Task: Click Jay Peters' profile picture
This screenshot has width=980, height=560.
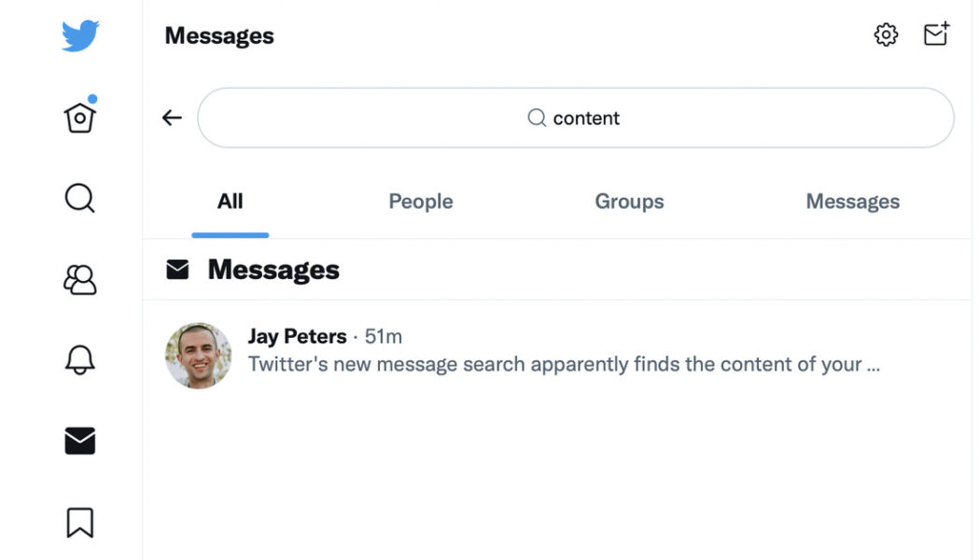Action: [x=198, y=355]
